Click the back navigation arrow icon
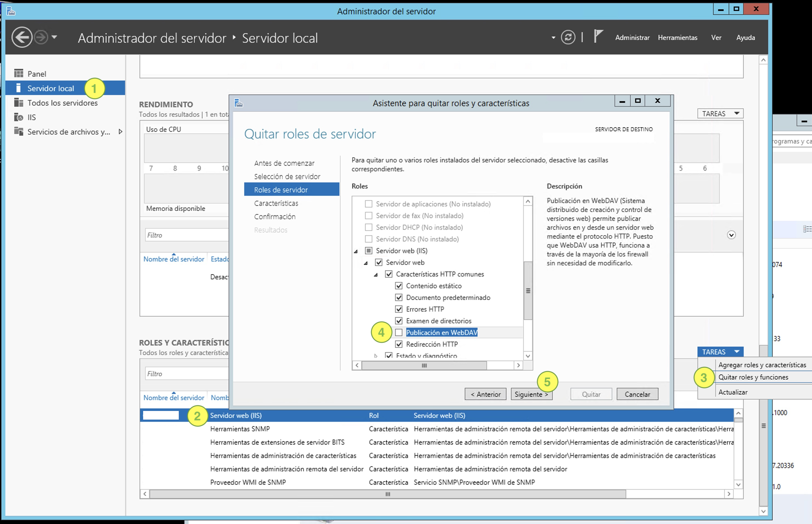 coord(22,37)
